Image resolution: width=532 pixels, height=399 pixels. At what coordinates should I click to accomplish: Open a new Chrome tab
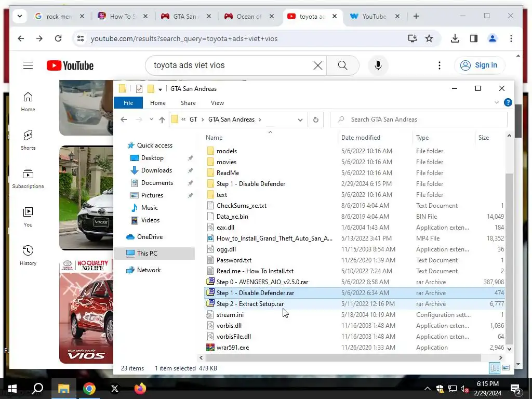coord(416,16)
